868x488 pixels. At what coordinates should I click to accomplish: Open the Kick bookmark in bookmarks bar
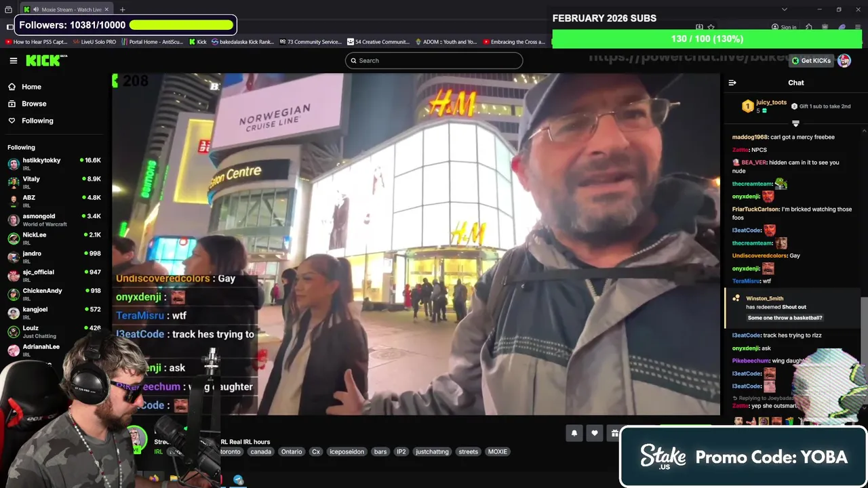click(197, 41)
